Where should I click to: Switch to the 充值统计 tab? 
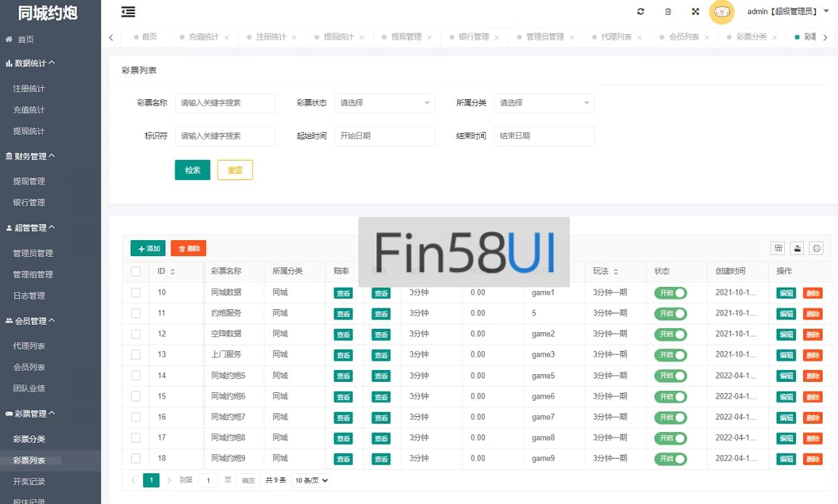click(203, 37)
